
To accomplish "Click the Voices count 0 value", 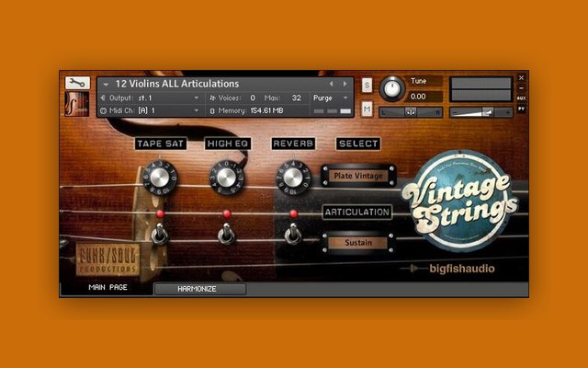I will point(253,98).
